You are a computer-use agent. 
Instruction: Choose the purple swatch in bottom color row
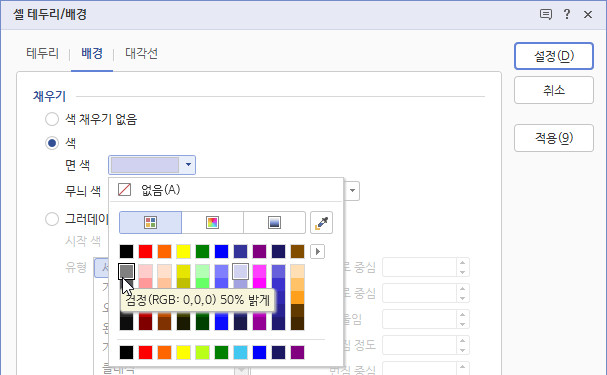click(x=297, y=353)
